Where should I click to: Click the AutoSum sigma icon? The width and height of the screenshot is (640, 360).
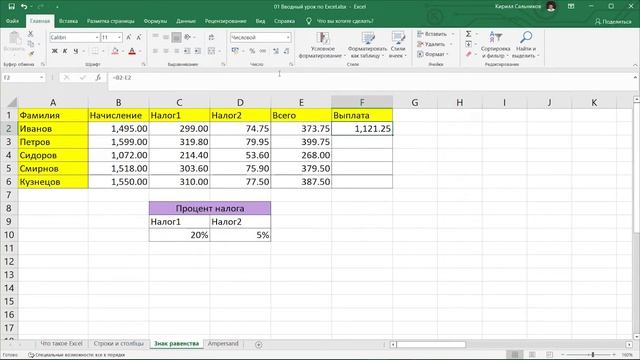[x=469, y=34]
